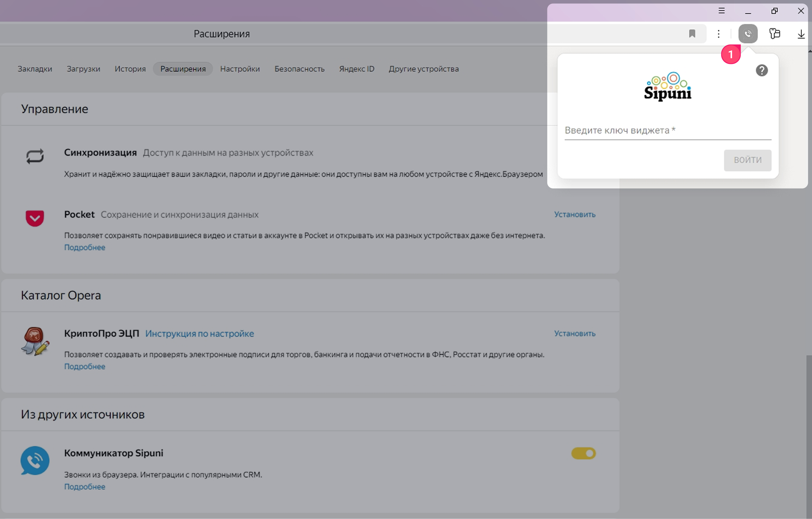Click text Сохранение и синхронизация данных
Screen dimensions: 812x519
[180, 215]
